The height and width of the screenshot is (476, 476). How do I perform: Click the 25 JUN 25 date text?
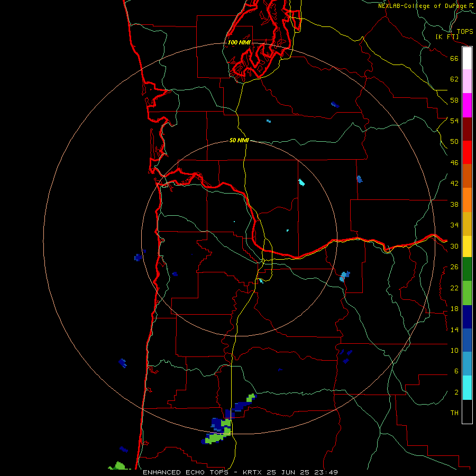pyautogui.click(x=288, y=472)
